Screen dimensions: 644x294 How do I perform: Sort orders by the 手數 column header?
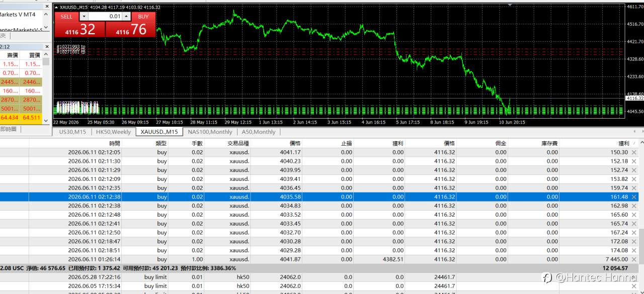click(186, 143)
